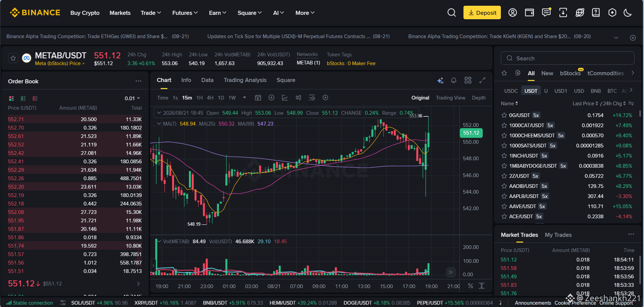The image size is (644, 307).
Task: Open Order Book more options menu
Action: (138, 81)
